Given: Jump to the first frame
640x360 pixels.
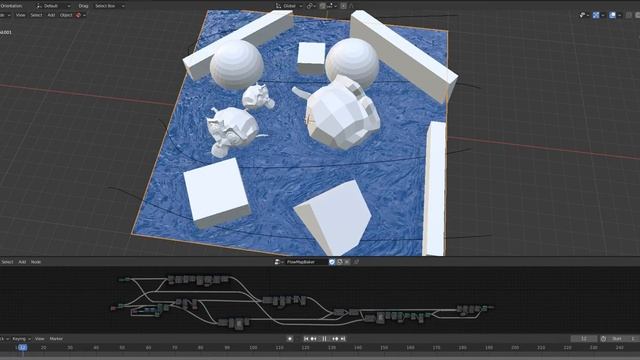Looking at the screenshot, I should (306, 339).
